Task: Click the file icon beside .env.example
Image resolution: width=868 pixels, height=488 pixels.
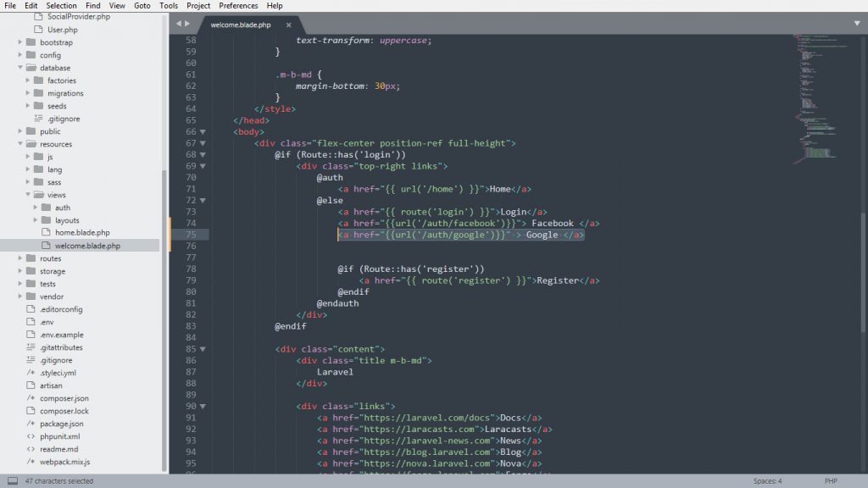Action: pos(31,334)
